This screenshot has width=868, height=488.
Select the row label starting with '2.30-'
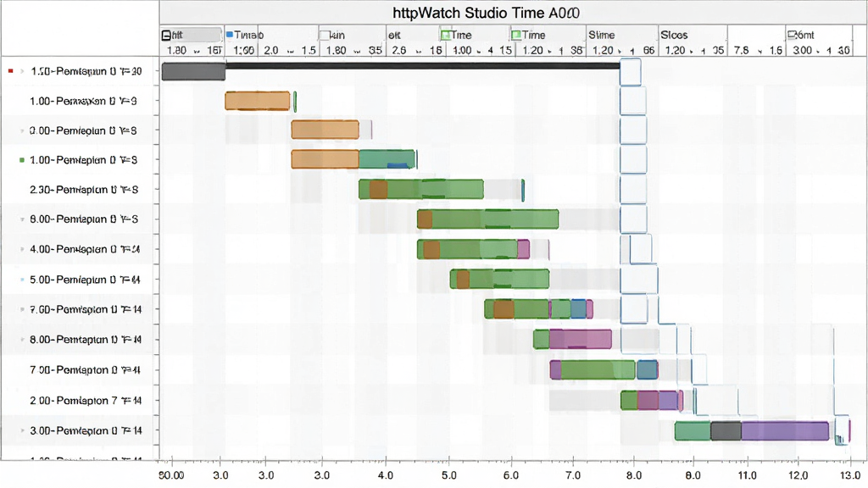[84, 190]
